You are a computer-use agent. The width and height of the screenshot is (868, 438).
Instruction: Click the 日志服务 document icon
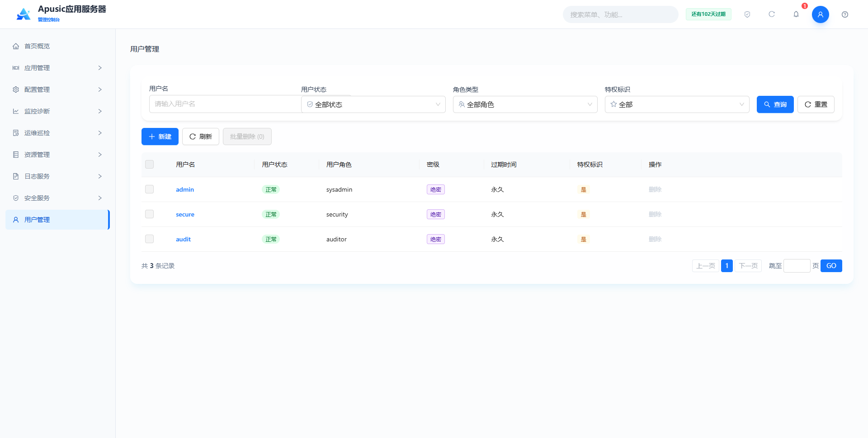[16, 176]
